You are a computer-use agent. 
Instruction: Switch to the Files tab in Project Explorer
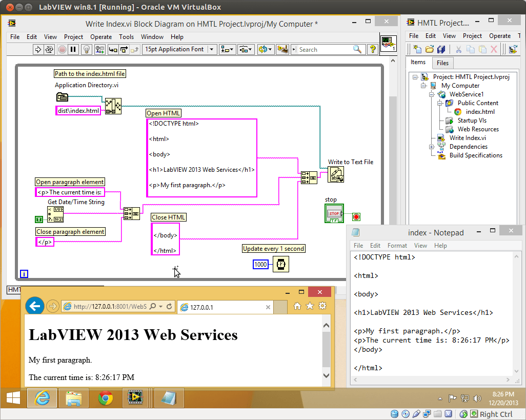[442, 63]
